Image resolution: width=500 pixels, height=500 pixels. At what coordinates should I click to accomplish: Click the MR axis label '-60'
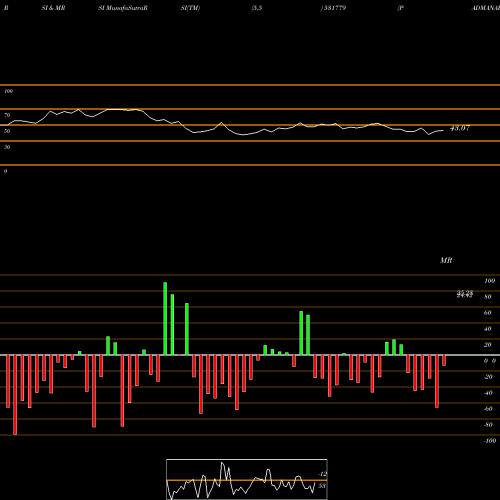pyautogui.click(x=488, y=409)
